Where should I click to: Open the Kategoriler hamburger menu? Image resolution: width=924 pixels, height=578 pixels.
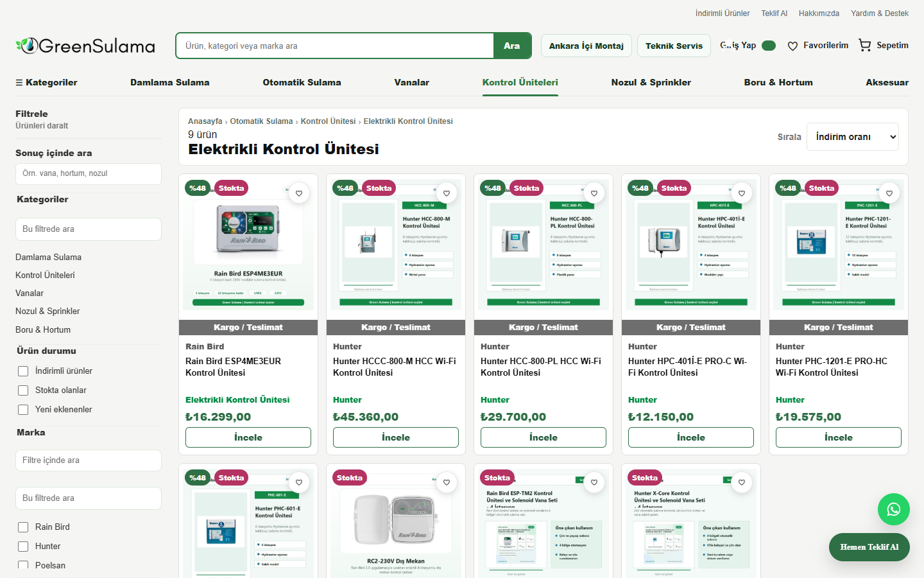[46, 82]
